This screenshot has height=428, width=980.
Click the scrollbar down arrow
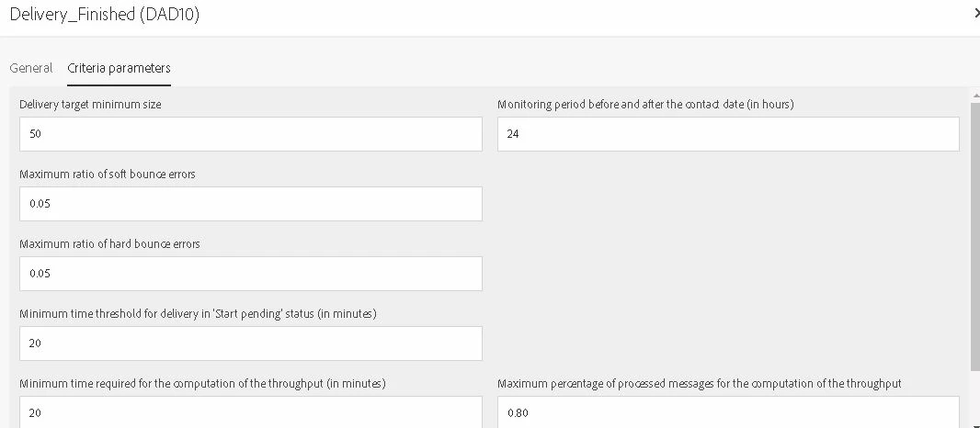[974, 423]
